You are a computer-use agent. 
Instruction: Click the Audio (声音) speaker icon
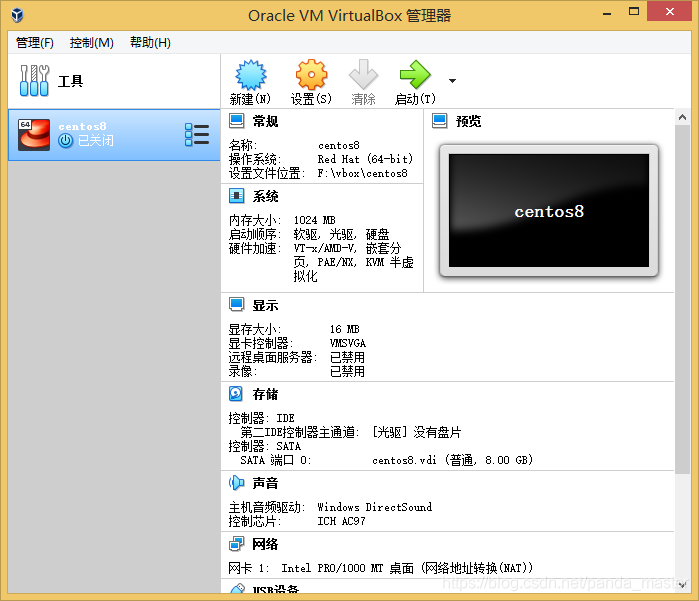point(236,482)
